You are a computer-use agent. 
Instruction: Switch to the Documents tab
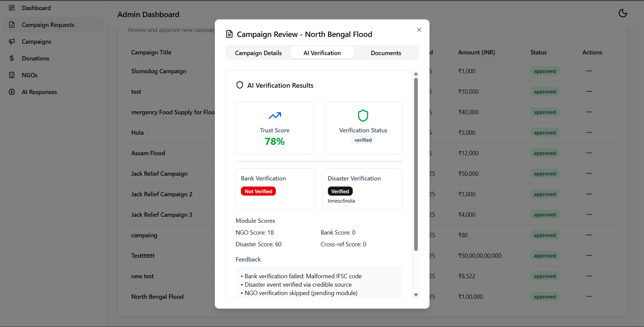coord(386,53)
